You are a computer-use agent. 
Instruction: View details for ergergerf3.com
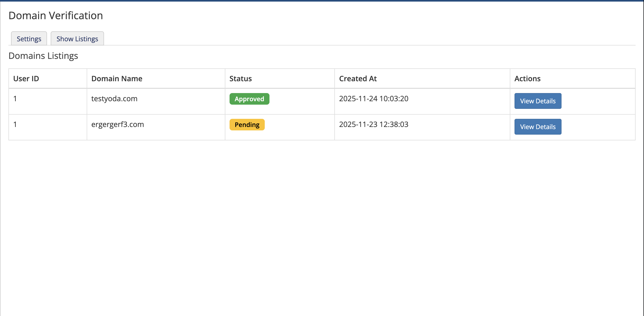[538, 127]
